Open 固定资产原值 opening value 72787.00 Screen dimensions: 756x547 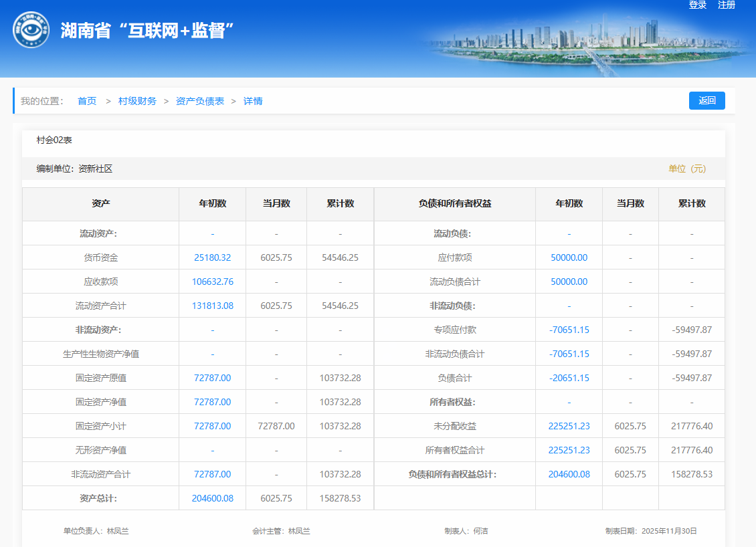click(x=212, y=378)
